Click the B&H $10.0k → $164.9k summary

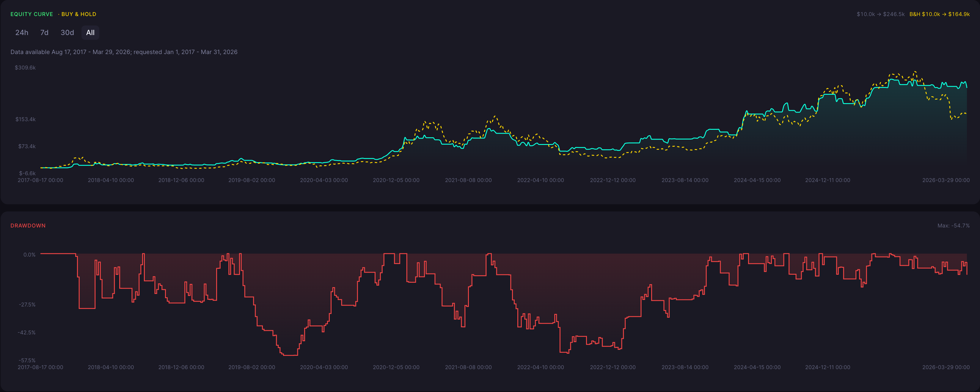click(x=940, y=14)
